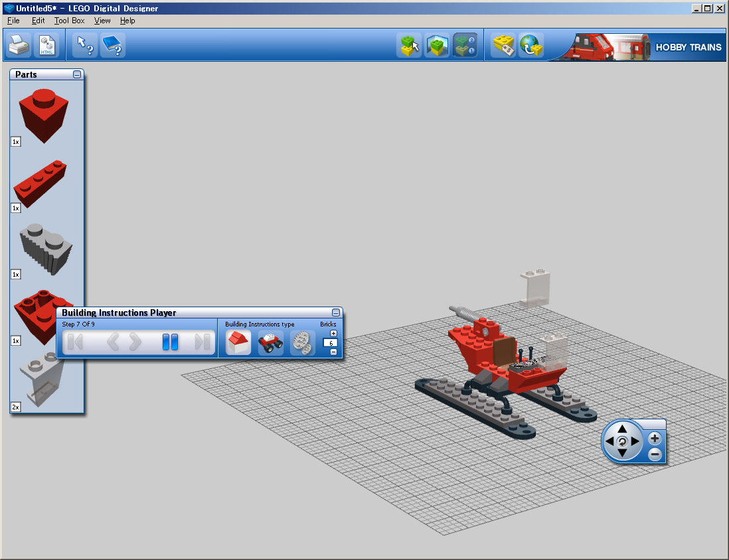Click the globe share model icon
Screen dimensions: 729x560
tap(531, 46)
